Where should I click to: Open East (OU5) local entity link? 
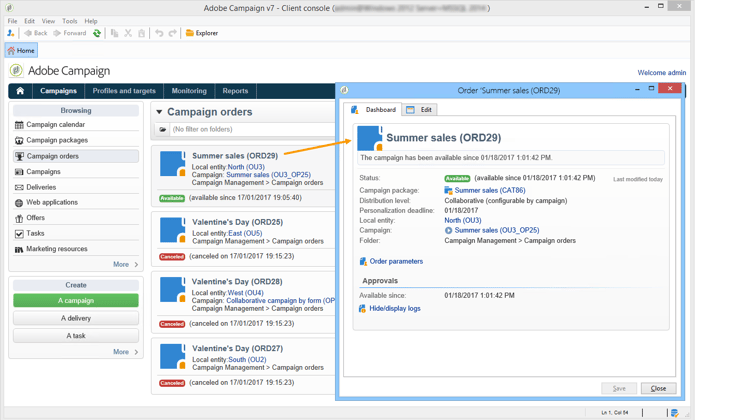245,233
